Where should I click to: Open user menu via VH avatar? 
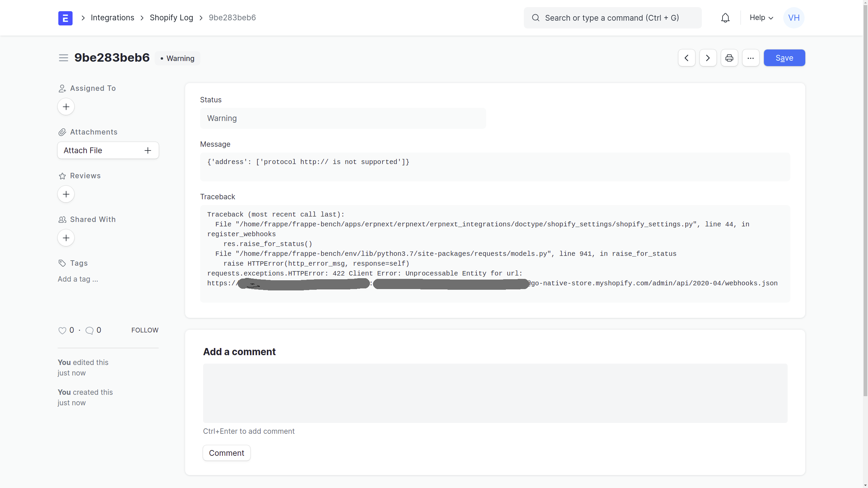click(793, 18)
